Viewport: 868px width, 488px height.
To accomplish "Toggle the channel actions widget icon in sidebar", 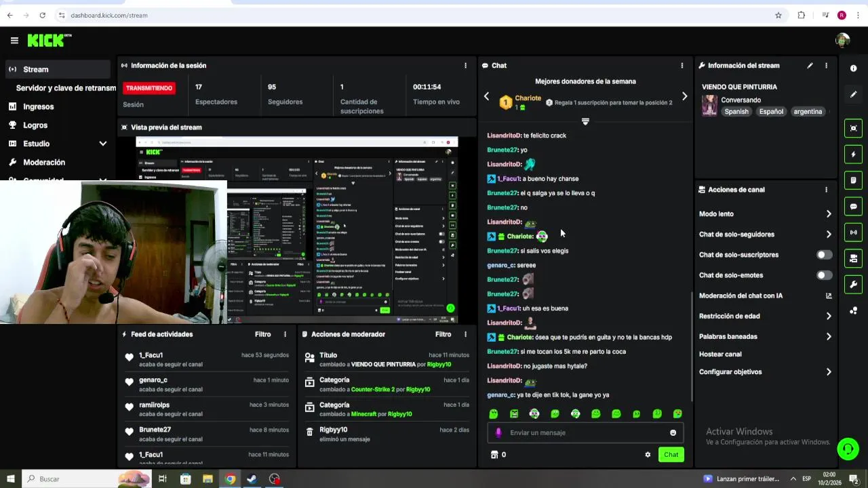I will coord(853,258).
